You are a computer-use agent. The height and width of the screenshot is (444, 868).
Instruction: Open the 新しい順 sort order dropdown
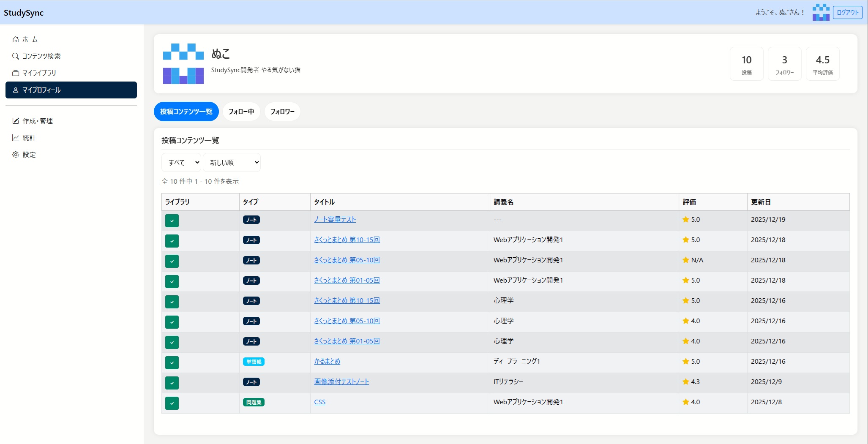pyautogui.click(x=232, y=163)
